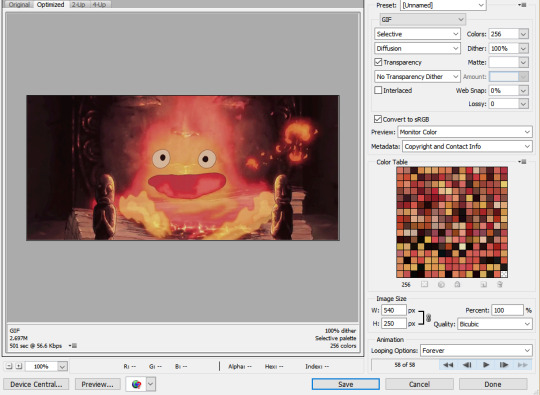Image resolution: width=540 pixels, height=395 pixels.
Task: Click the '256 colors' info text
Action: 343,346
